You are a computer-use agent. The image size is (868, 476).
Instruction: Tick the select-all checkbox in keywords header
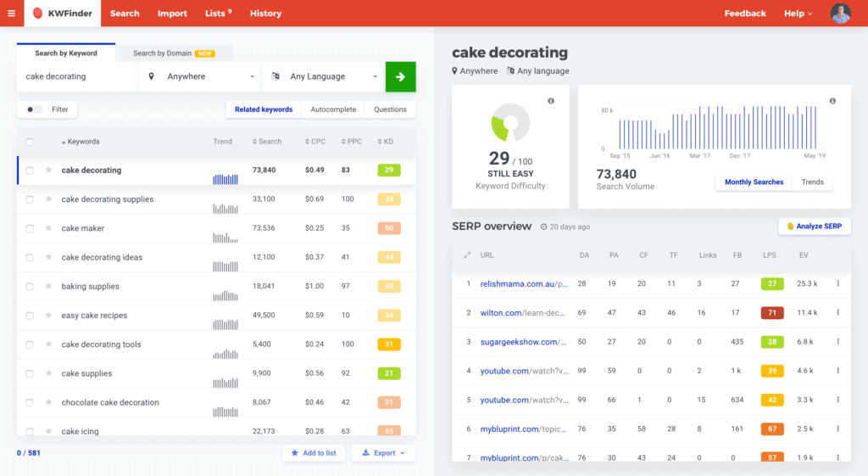pyautogui.click(x=30, y=142)
